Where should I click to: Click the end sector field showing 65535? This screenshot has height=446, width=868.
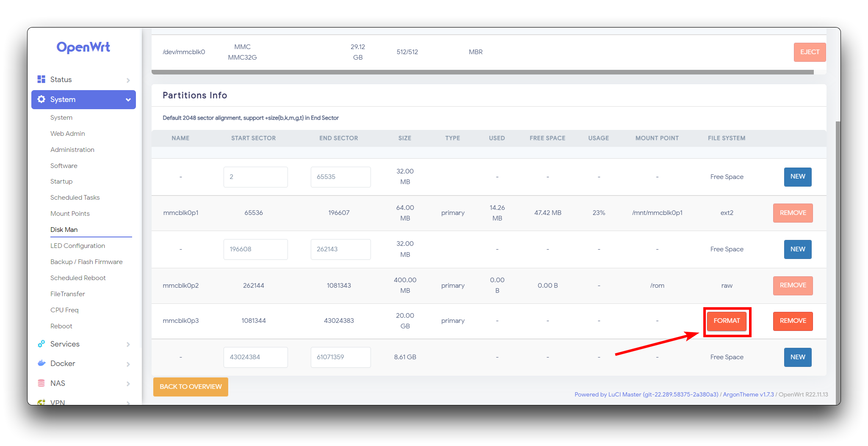click(x=341, y=177)
